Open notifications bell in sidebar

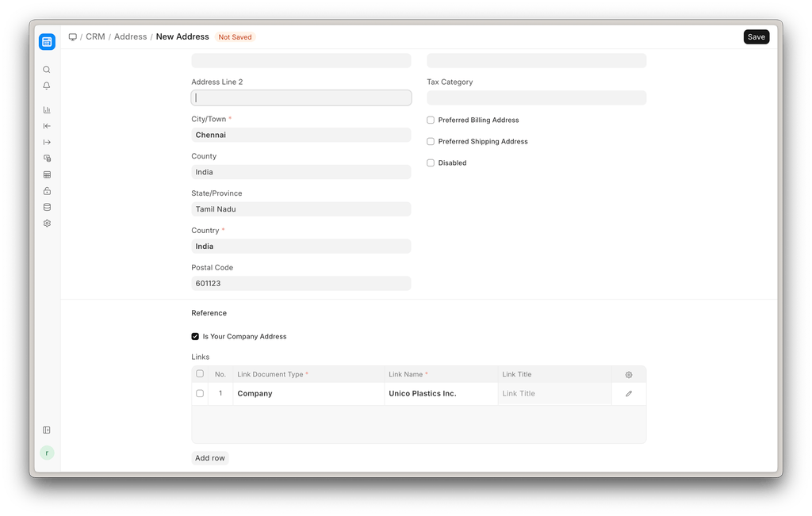pos(47,86)
